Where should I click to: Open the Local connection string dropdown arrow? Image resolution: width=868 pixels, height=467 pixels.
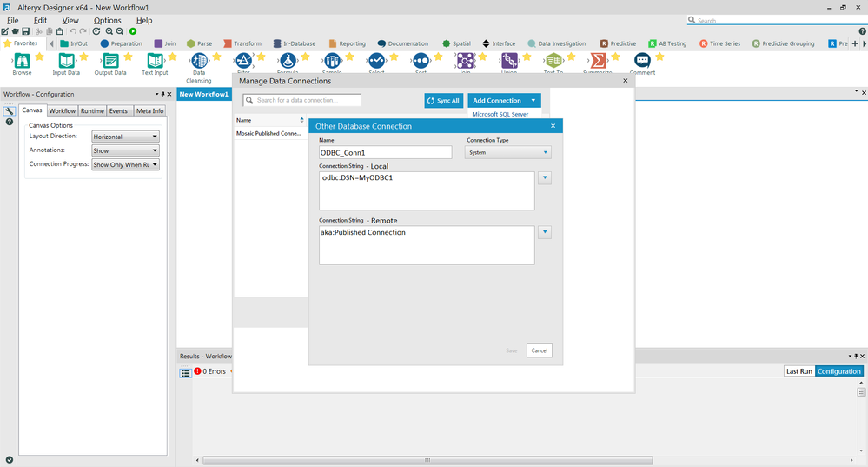point(545,177)
